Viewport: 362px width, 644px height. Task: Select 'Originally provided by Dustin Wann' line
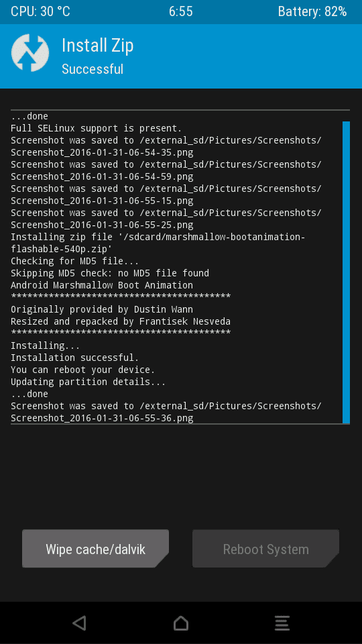tap(102, 309)
